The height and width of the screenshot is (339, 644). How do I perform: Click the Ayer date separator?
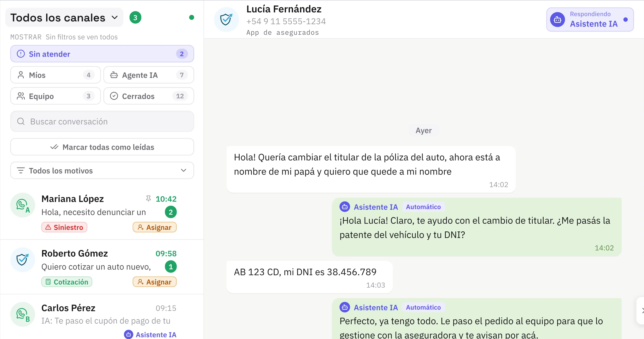click(x=423, y=130)
